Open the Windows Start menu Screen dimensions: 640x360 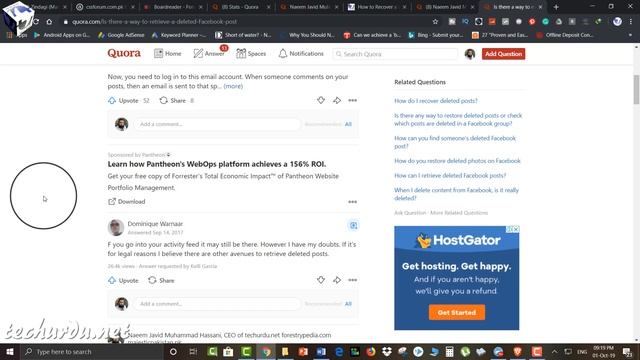[x=10, y=351]
